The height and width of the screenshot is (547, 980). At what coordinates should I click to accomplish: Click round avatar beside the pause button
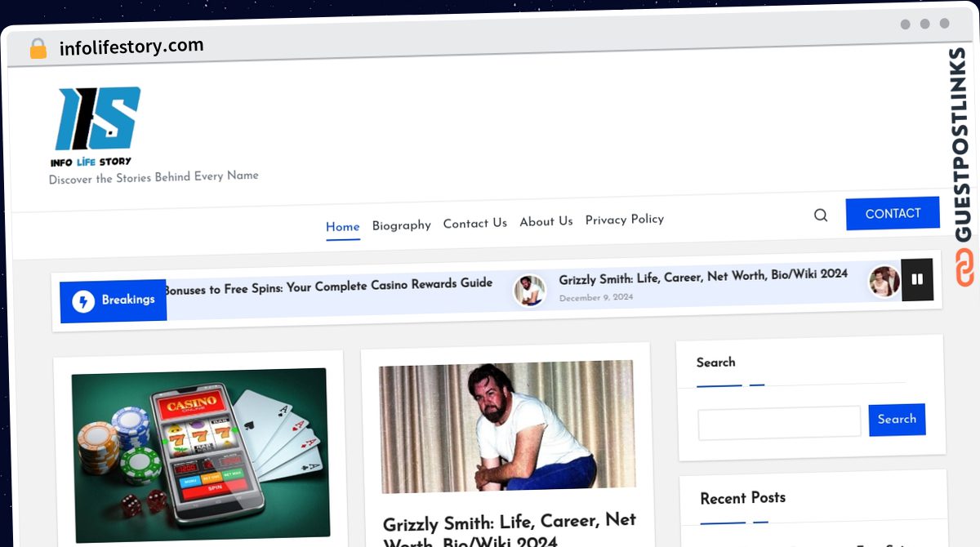tap(884, 281)
